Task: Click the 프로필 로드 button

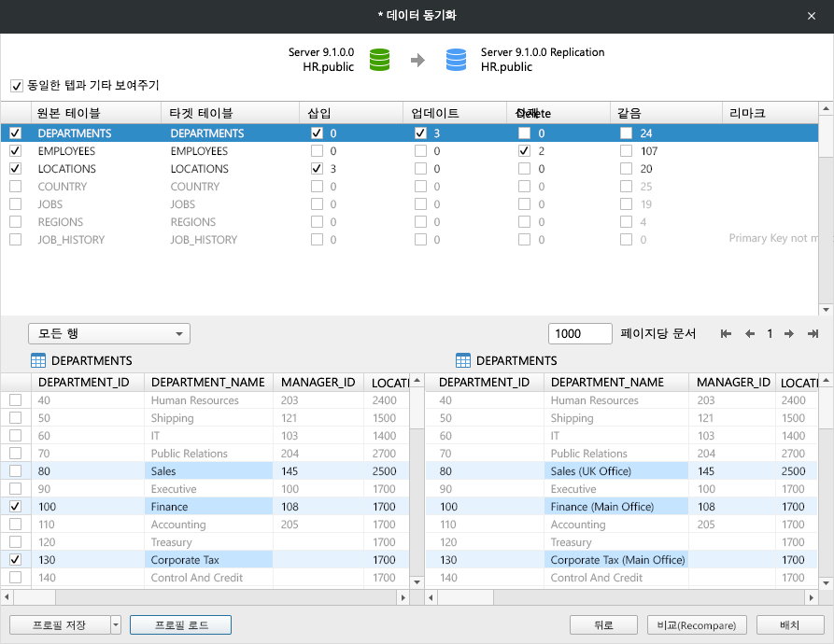Action: click(180, 625)
